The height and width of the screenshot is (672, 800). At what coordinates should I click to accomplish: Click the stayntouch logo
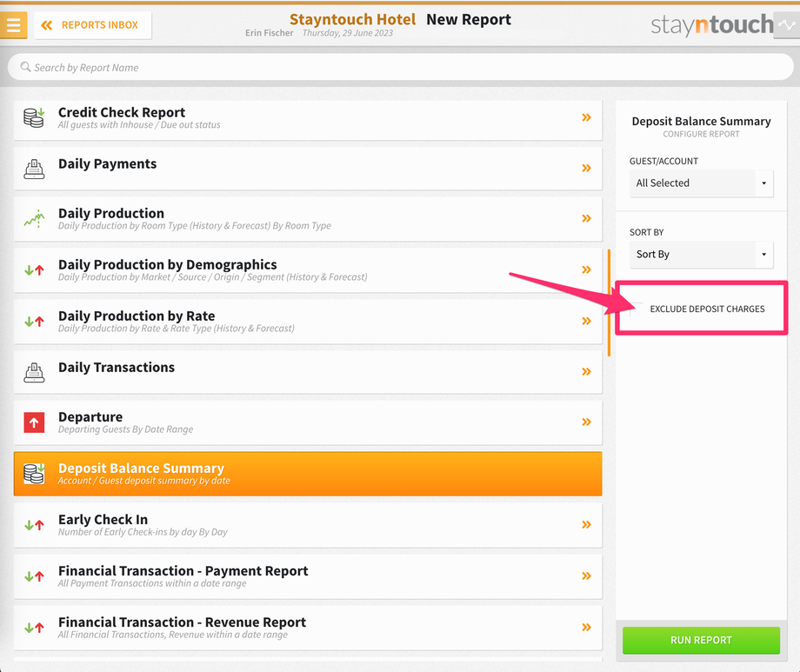tap(711, 24)
